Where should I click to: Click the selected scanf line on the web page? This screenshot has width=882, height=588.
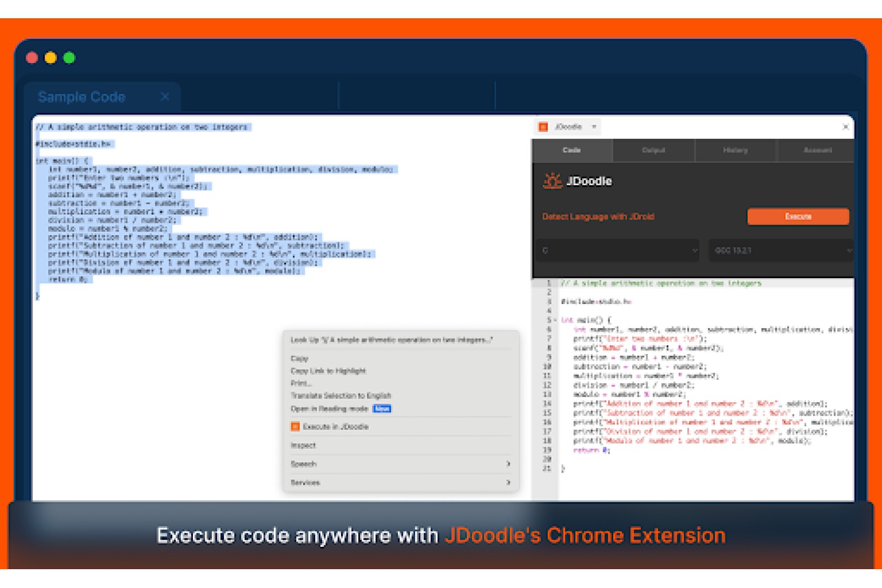click(128, 186)
